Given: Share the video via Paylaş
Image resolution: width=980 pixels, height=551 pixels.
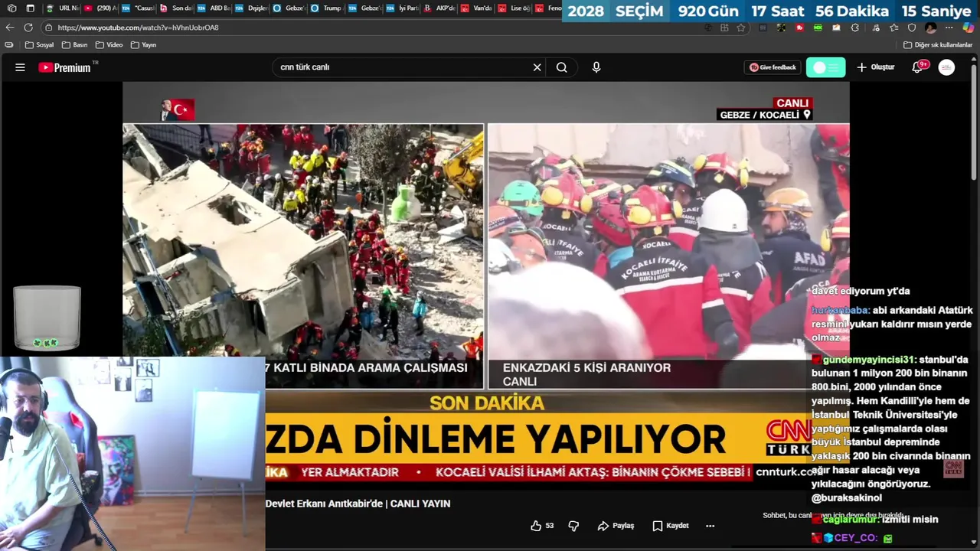Looking at the screenshot, I should [x=616, y=526].
